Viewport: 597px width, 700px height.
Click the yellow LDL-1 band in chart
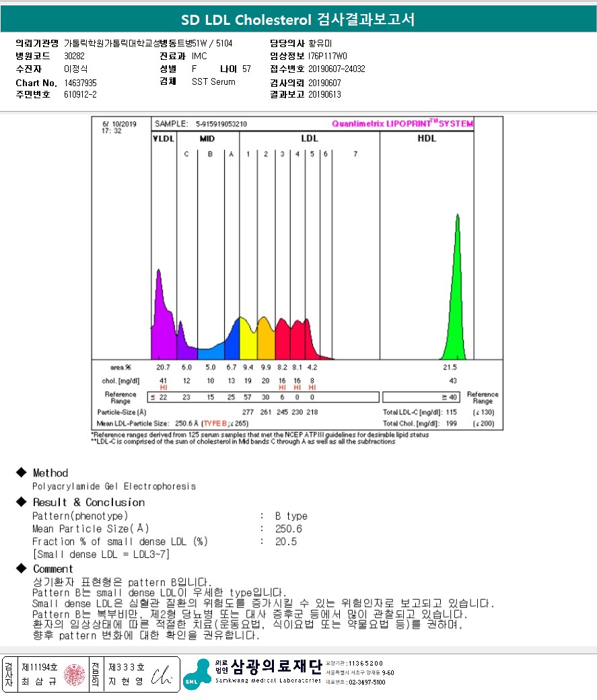click(248, 341)
